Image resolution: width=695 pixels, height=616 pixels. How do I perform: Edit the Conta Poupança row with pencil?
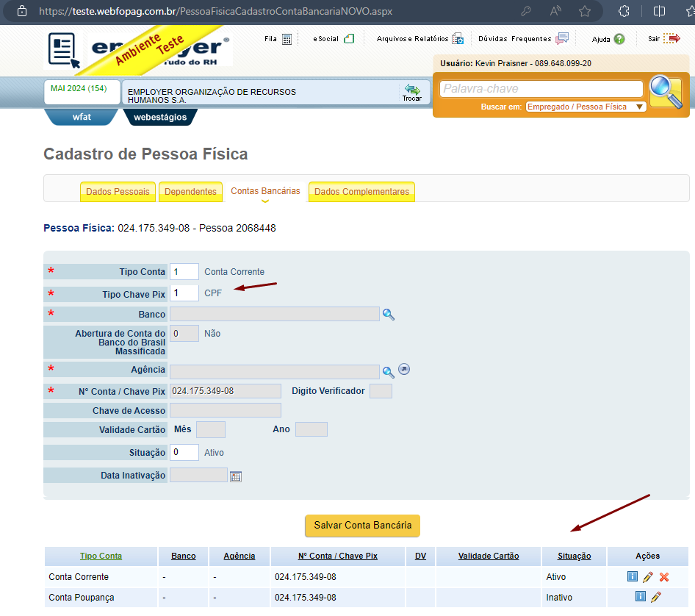(x=656, y=597)
